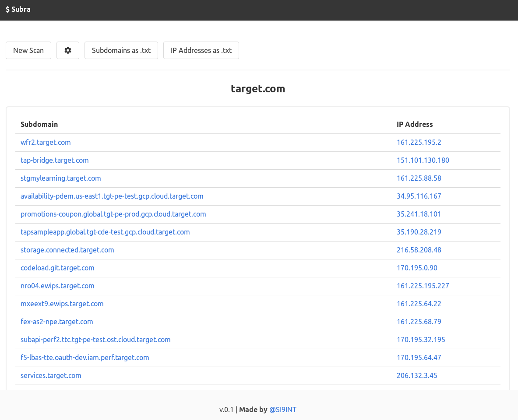Download Subdomains as .txt
The image size is (518, 420).
[x=121, y=50]
